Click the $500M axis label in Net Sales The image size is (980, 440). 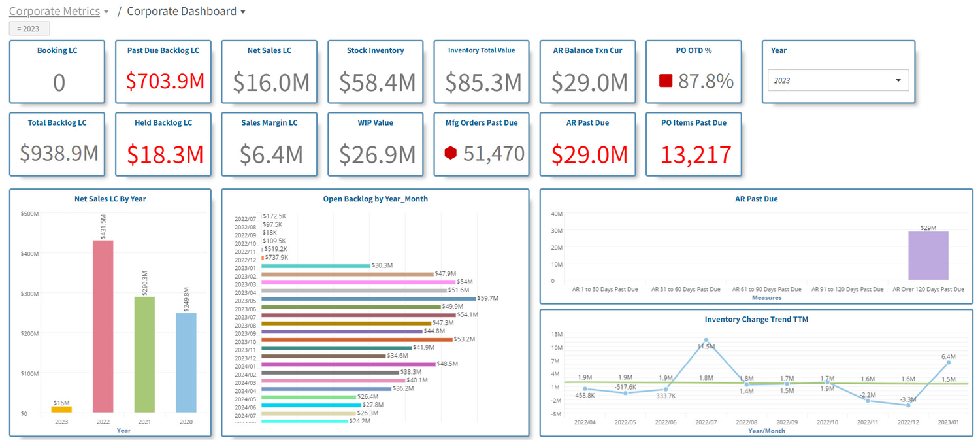tap(29, 214)
